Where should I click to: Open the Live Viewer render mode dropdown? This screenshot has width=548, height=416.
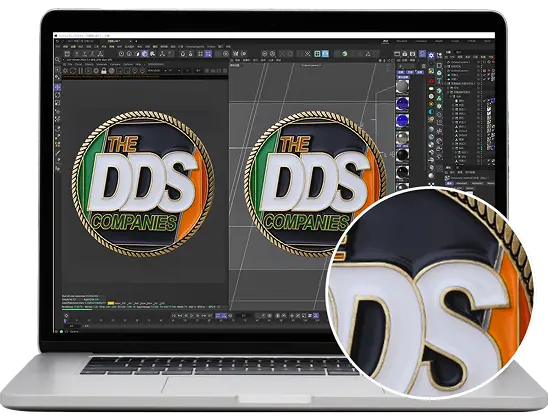click(156, 71)
